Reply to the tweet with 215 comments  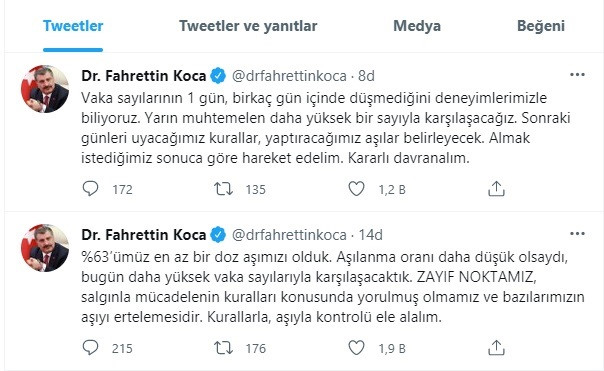(91, 348)
